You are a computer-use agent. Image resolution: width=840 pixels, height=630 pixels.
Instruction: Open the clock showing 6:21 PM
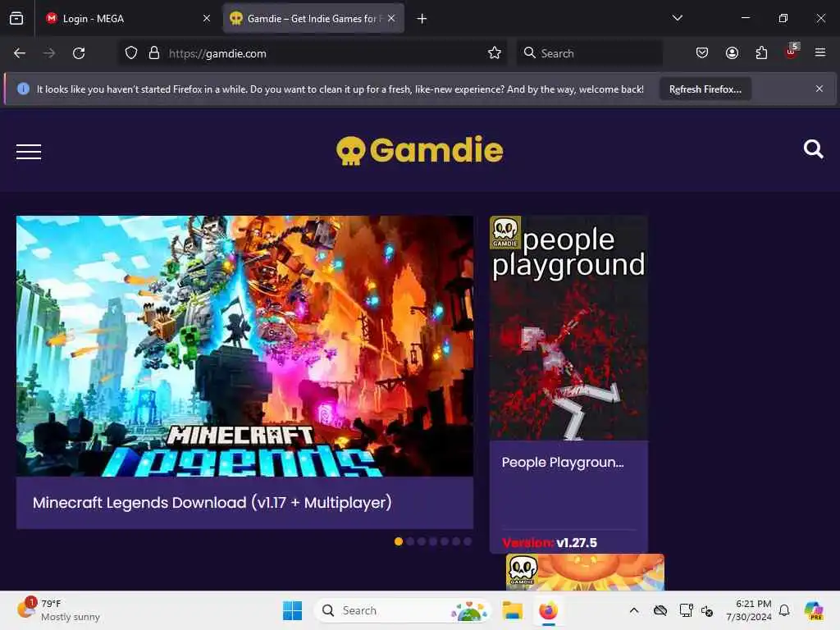(748, 610)
